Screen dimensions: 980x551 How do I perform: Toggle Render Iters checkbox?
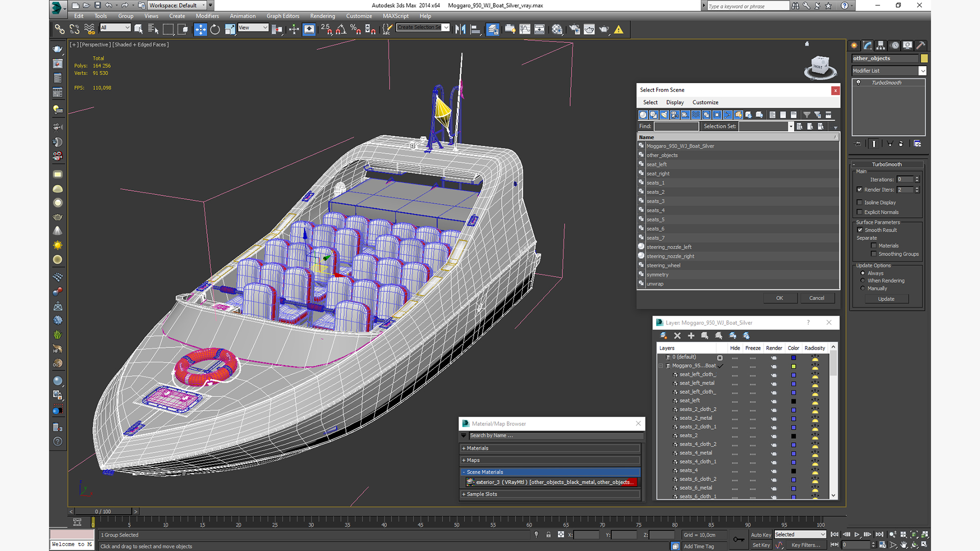coord(860,190)
